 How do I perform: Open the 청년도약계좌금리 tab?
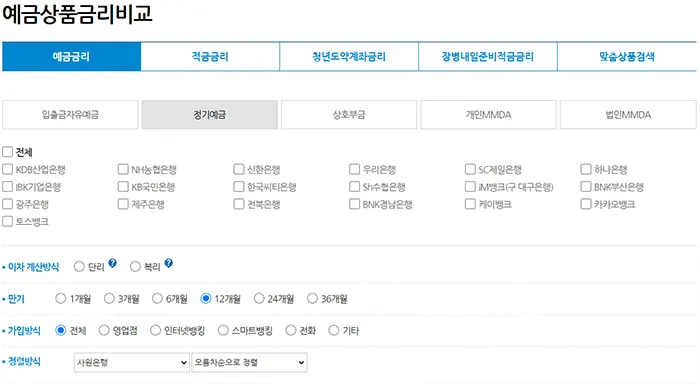[x=349, y=57]
